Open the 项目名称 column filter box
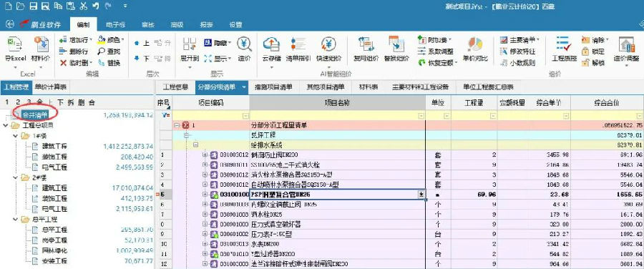The width and height of the screenshot is (644, 269). (421, 116)
